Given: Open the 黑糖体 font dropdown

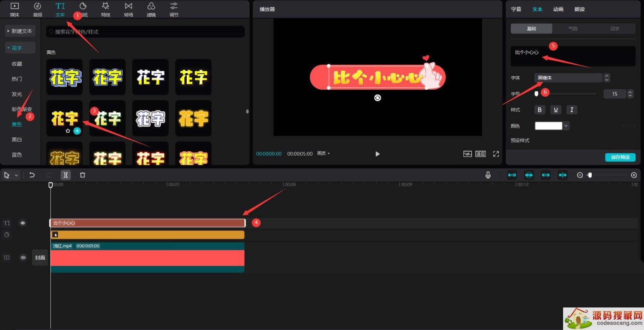Looking at the screenshot, I should point(568,78).
